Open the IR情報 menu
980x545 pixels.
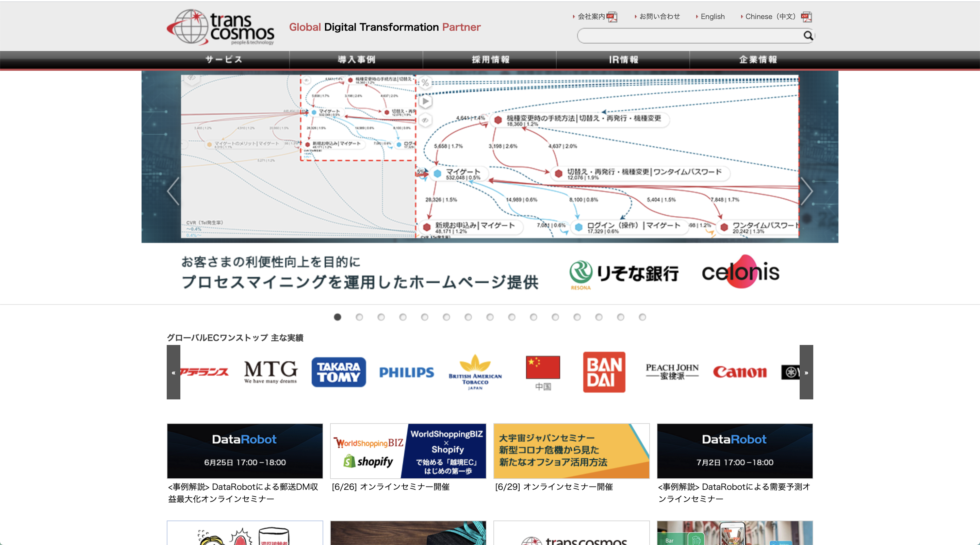click(x=623, y=60)
